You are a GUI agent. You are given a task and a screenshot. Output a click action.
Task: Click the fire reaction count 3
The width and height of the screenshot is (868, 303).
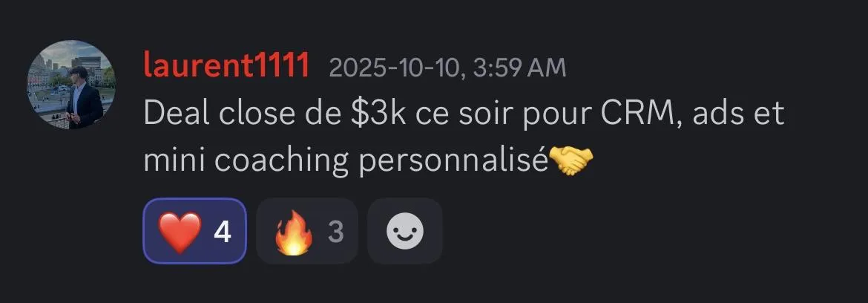pyautogui.click(x=336, y=232)
